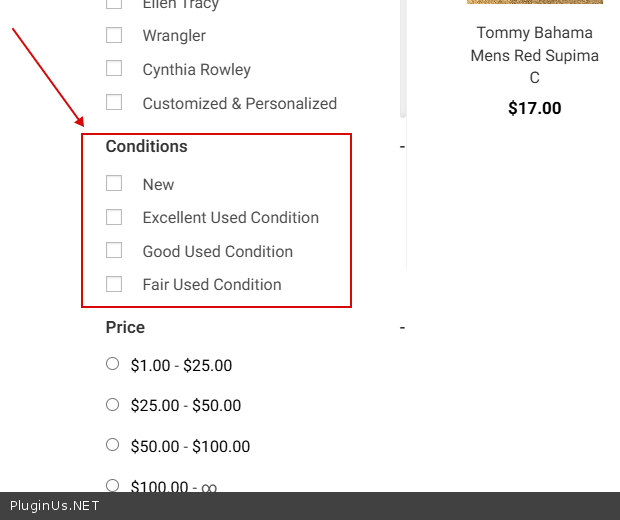This screenshot has width=620, height=520.
Task: Select the $25.00 - $50.00 price range
Action: tap(113, 404)
